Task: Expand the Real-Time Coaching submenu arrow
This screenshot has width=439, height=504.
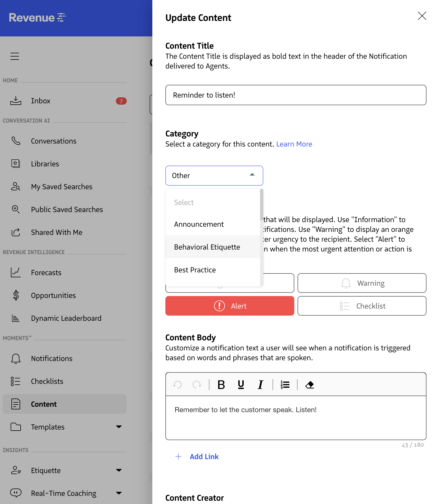Action: 119,493
